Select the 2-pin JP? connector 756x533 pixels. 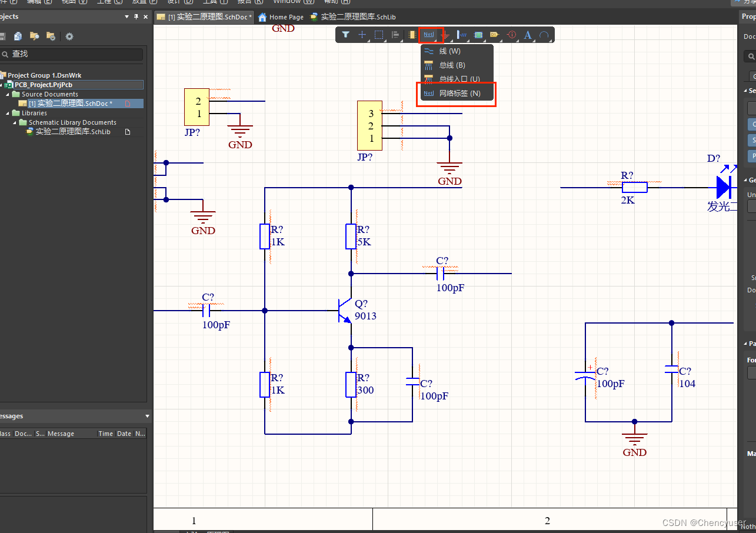[197, 107]
